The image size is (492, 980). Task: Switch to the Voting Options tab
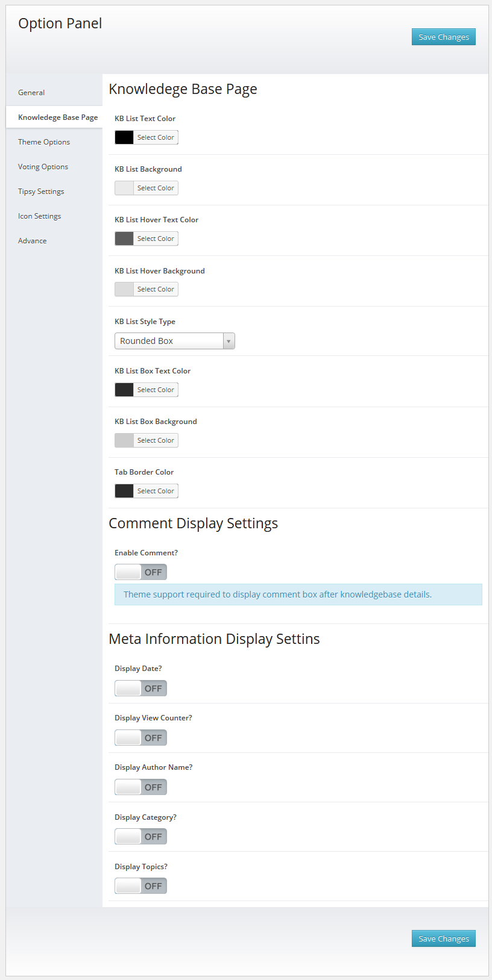pyautogui.click(x=43, y=167)
